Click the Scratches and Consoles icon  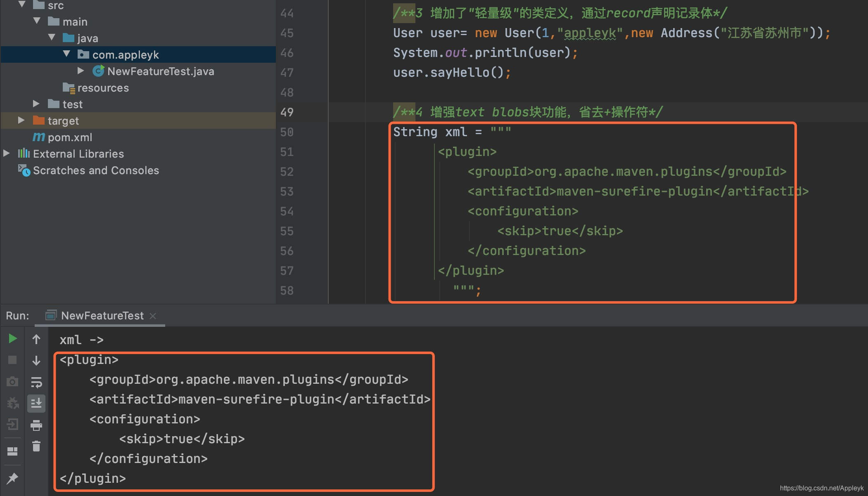24,170
